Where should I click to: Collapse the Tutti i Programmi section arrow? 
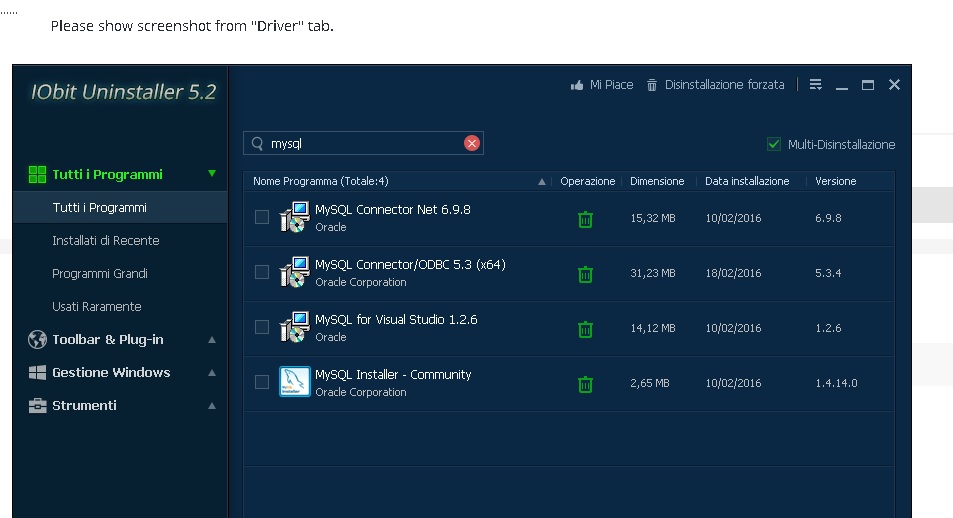coord(212,173)
